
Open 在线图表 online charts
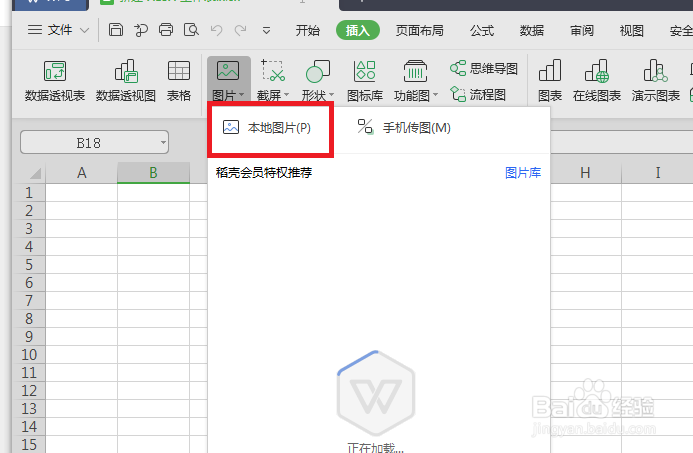tap(597, 81)
